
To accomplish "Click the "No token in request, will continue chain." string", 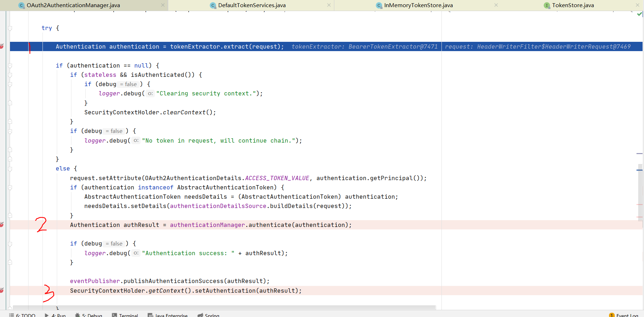I will click(x=219, y=140).
